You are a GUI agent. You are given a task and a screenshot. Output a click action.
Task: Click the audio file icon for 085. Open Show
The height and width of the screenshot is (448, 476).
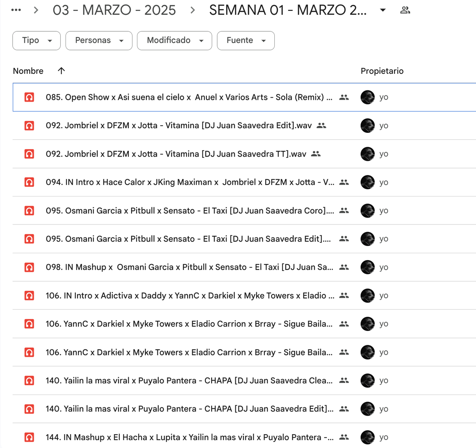click(29, 97)
